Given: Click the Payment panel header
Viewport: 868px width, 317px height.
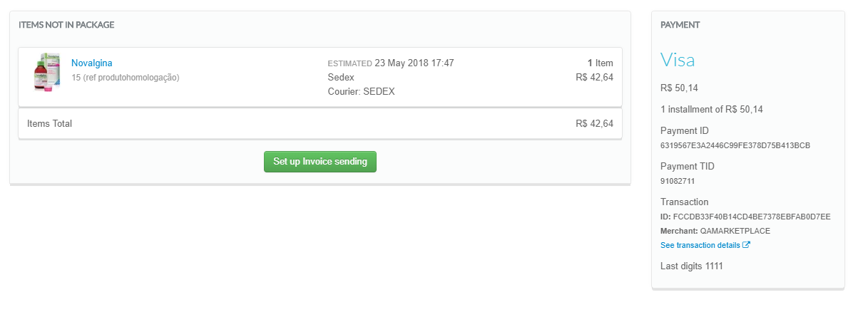Looking at the screenshot, I should tap(680, 25).
